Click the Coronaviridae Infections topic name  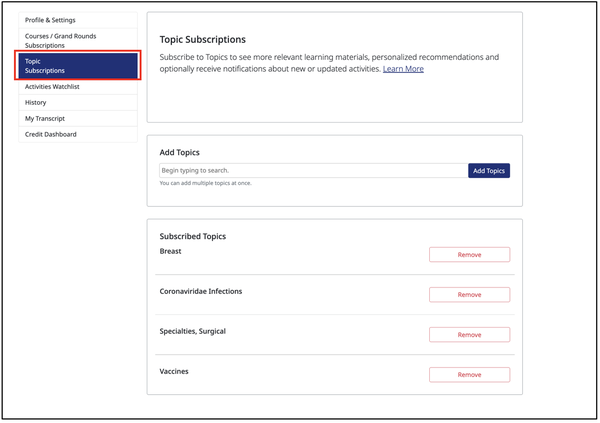[x=201, y=291]
